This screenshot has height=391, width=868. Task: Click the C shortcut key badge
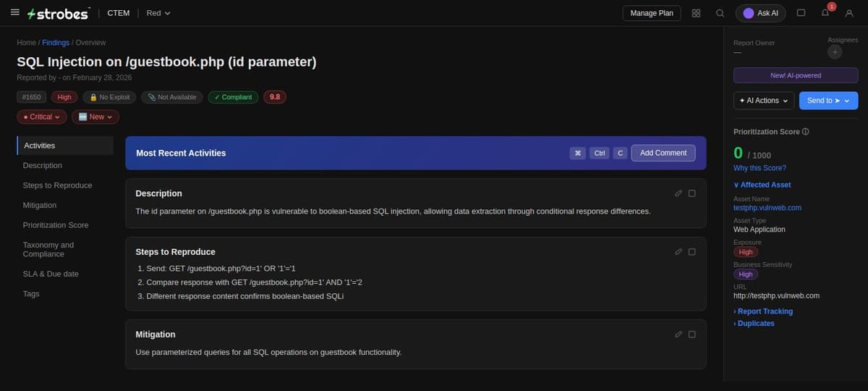point(620,153)
